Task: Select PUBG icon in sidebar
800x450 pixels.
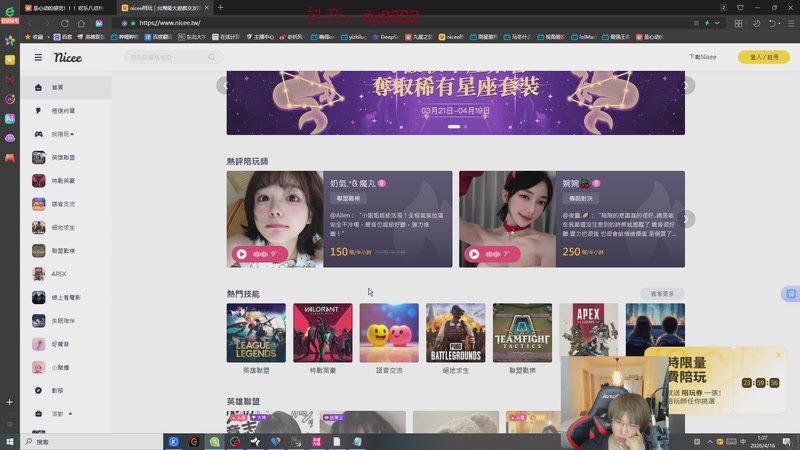Action: coord(39,227)
